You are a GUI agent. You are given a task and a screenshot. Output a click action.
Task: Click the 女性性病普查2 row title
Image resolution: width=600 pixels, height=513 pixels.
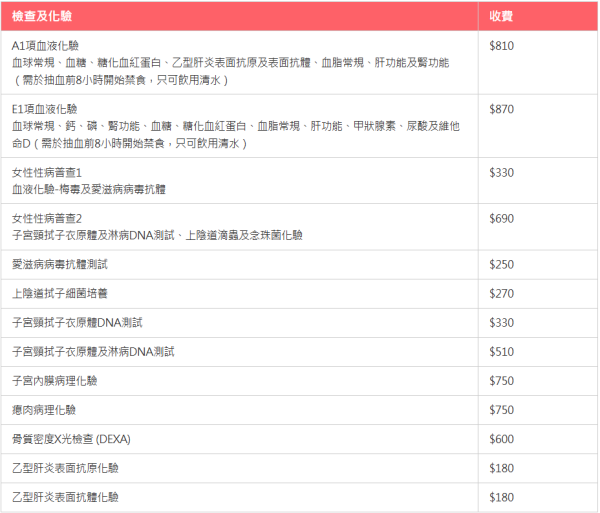coord(47,219)
